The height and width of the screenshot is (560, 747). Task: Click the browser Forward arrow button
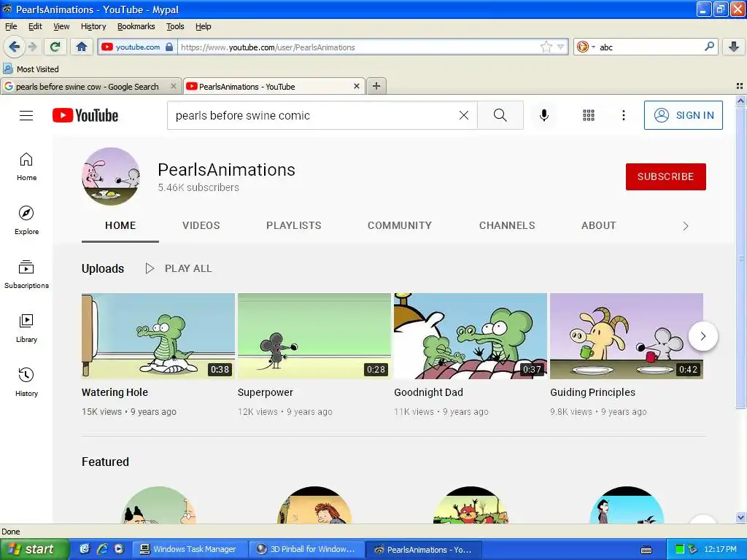point(32,47)
